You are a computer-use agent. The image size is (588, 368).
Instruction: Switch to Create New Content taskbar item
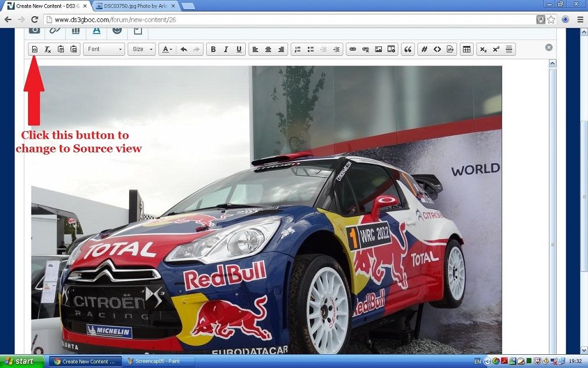[x=86, y=362]
